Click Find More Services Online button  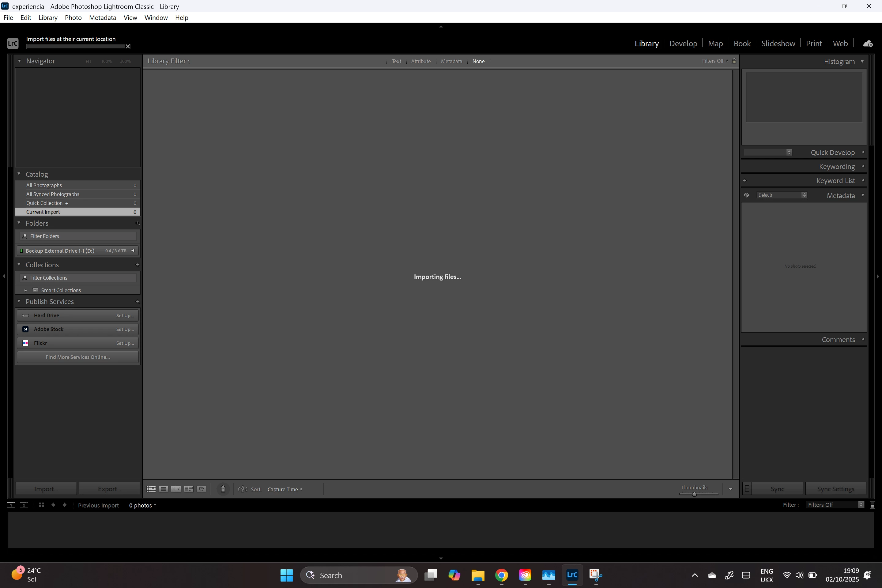(x=77, y=357)
